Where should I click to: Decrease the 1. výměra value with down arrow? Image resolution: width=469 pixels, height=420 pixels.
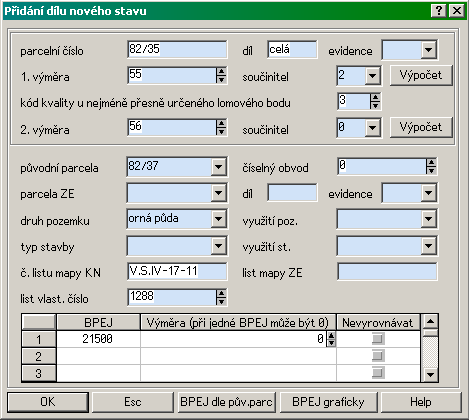pyautogui.click(x=221, y=79)
